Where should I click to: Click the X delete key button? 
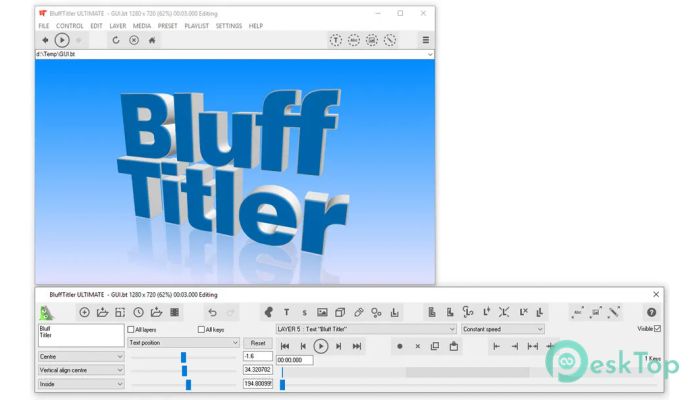point(417,346)
